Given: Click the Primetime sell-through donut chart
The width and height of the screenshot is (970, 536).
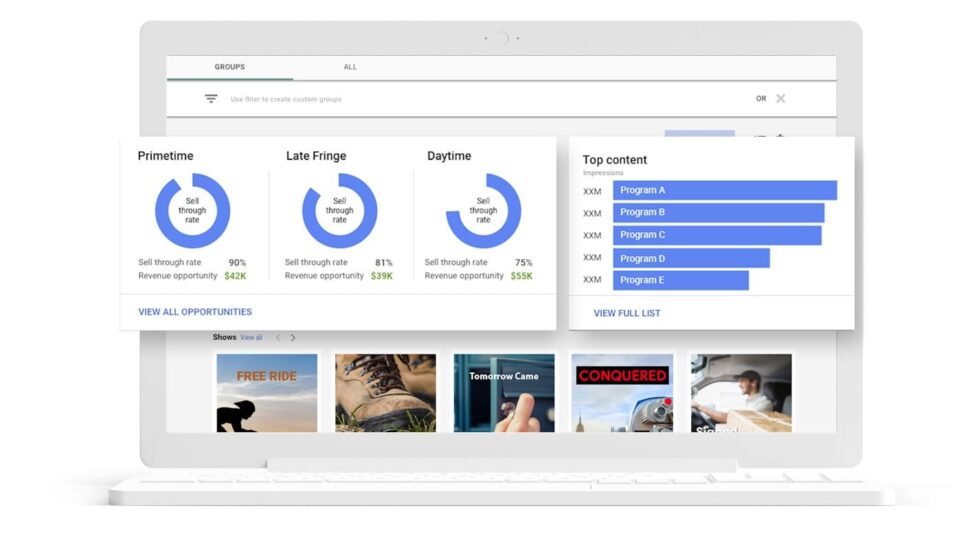Looking at the screenshot, I should (192, 211).
